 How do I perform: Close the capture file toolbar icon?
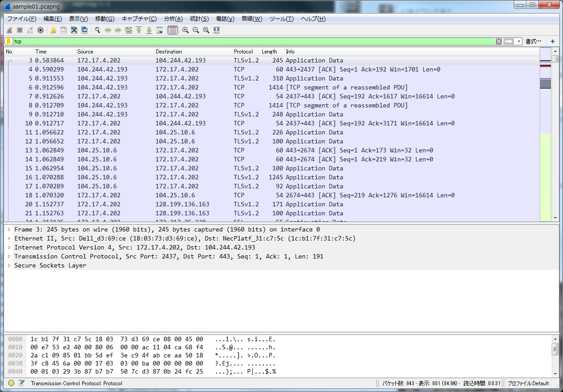[74, 30]
